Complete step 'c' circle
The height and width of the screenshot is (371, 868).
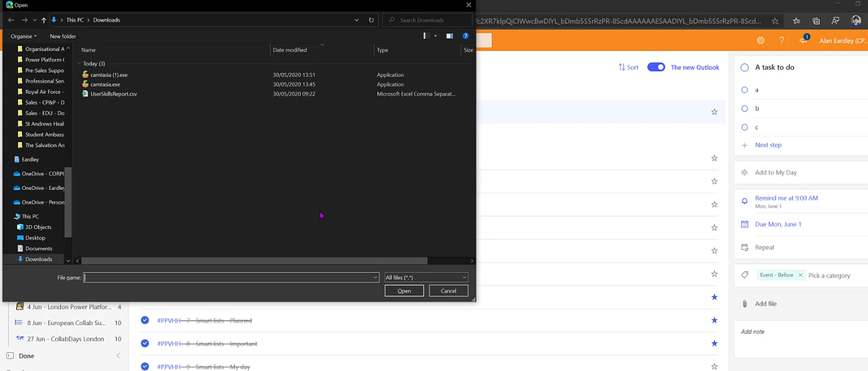point(745,127)
